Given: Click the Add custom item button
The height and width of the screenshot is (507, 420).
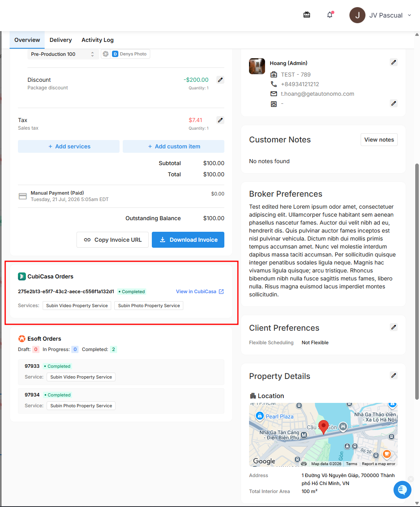Looking at the screenshot, I should click(x=173, y=146).
